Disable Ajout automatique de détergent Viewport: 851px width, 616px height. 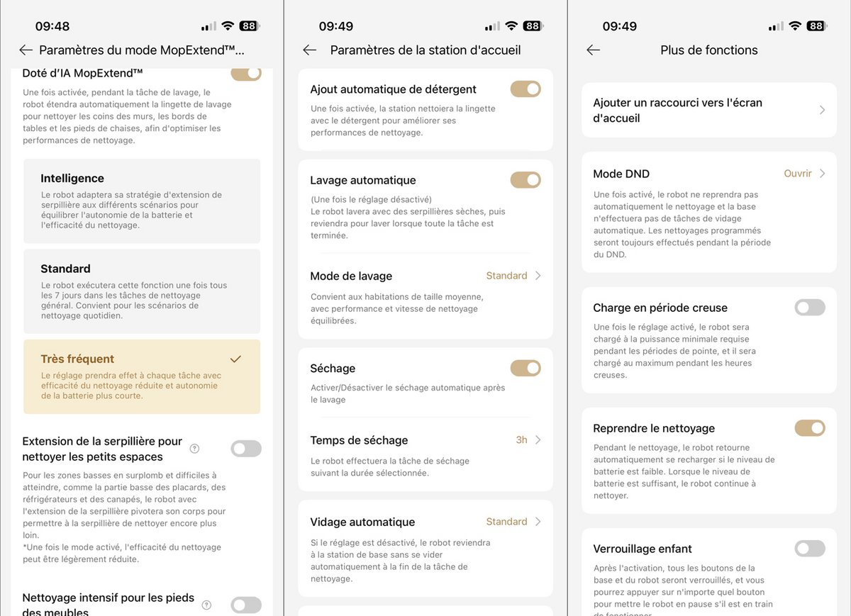coord(525,89)
